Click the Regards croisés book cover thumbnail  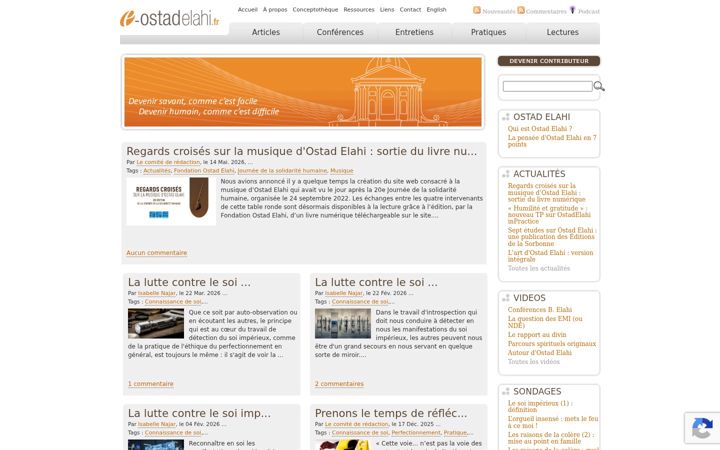(171, 201)
